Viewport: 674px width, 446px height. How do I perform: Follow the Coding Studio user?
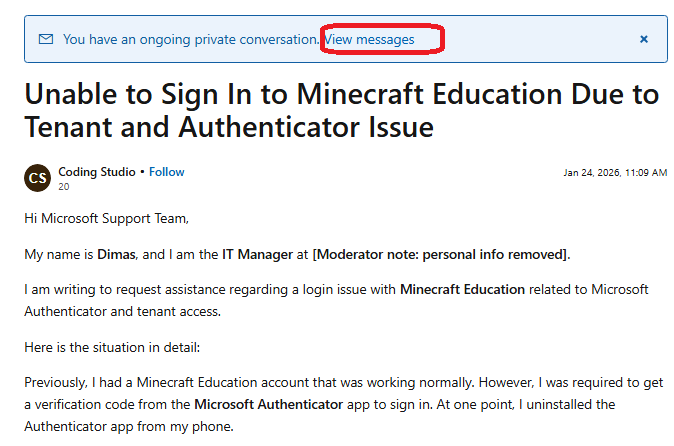[166, 172]
